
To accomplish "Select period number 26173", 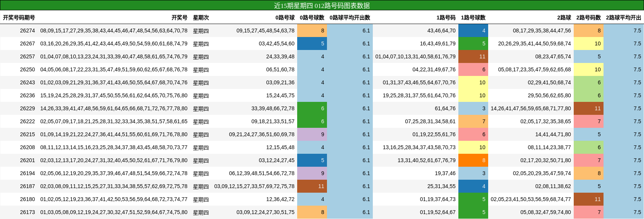I will [28, 212].
